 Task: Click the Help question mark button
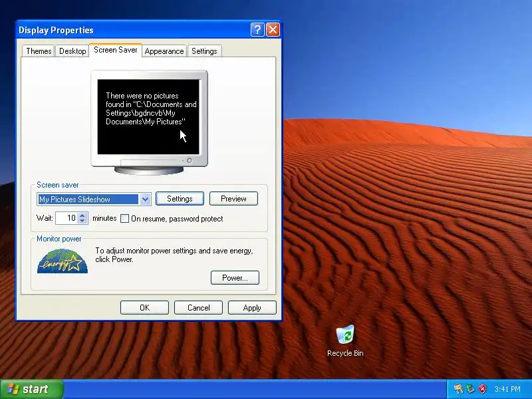point(257,30)
